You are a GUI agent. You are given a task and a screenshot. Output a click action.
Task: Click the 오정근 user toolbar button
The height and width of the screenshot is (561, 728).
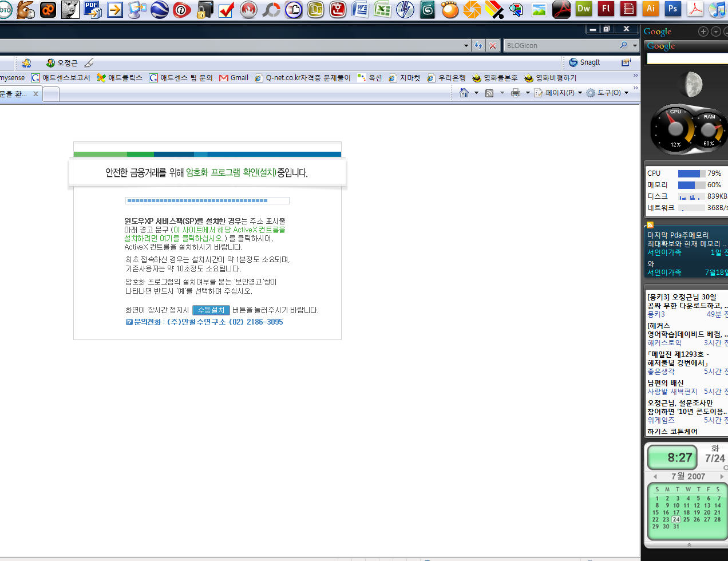point(62,63)
